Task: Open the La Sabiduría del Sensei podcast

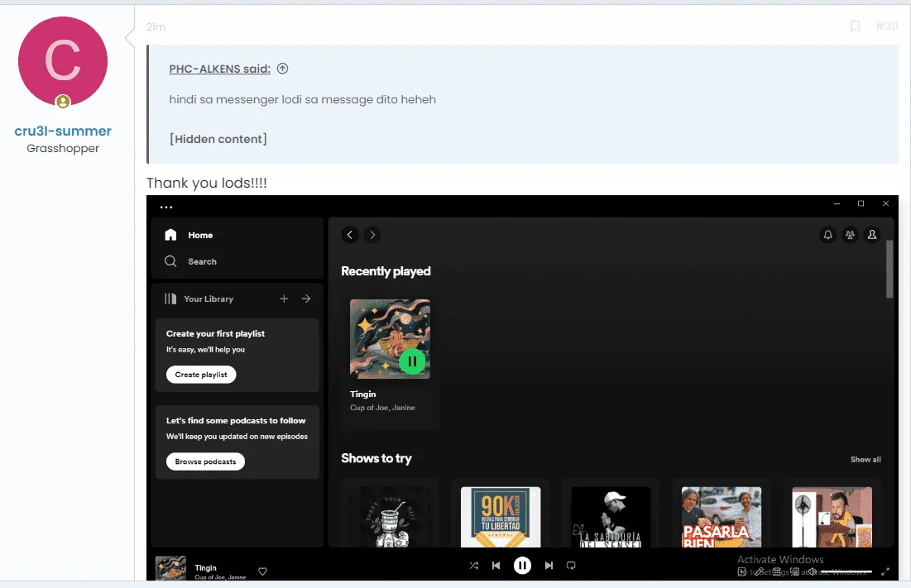Action: 611,517
